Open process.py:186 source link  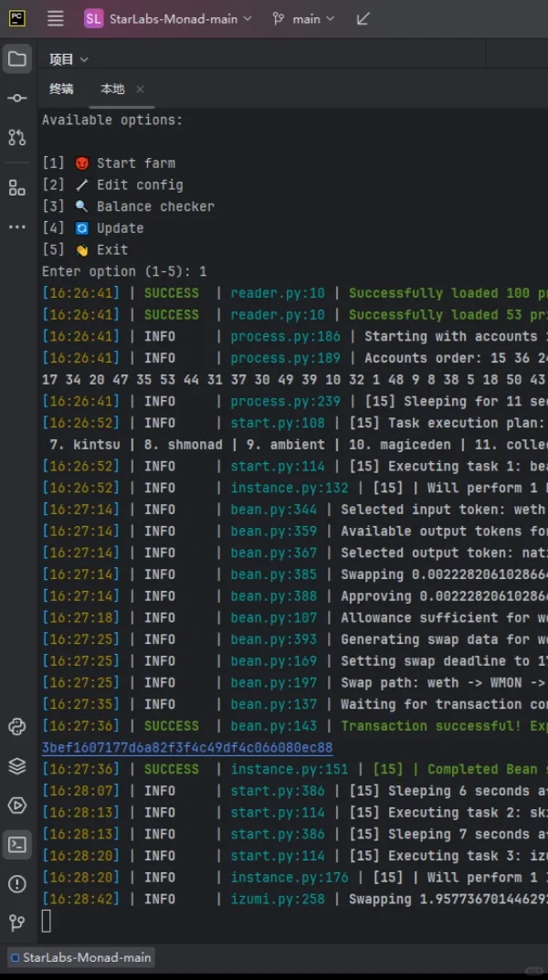pyautogui.click(x=286, y=336)
